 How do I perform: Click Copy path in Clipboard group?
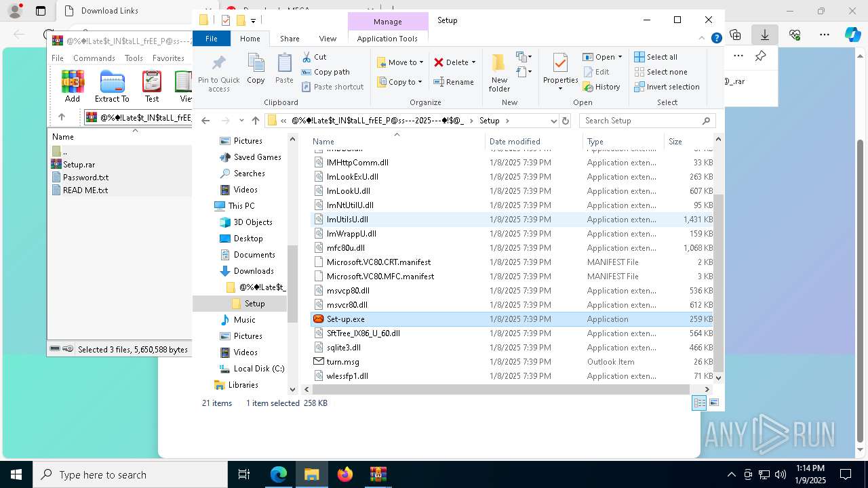(x=325, y=72)
